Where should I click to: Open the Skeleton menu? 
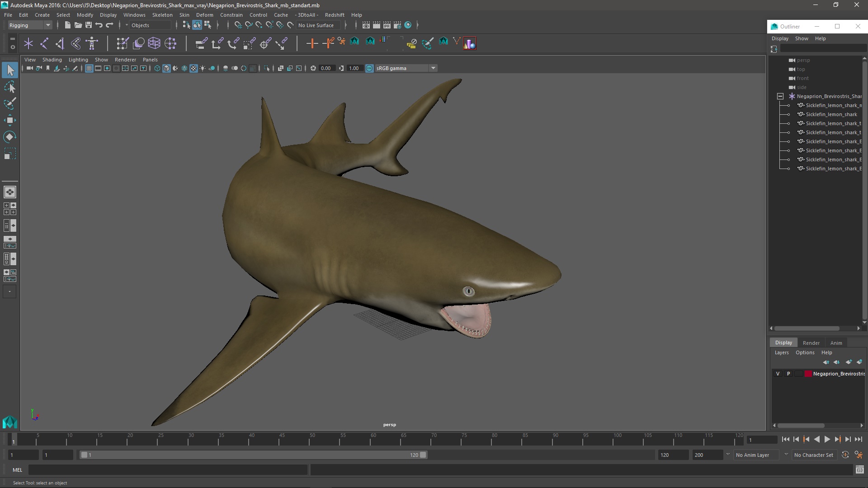162,15
